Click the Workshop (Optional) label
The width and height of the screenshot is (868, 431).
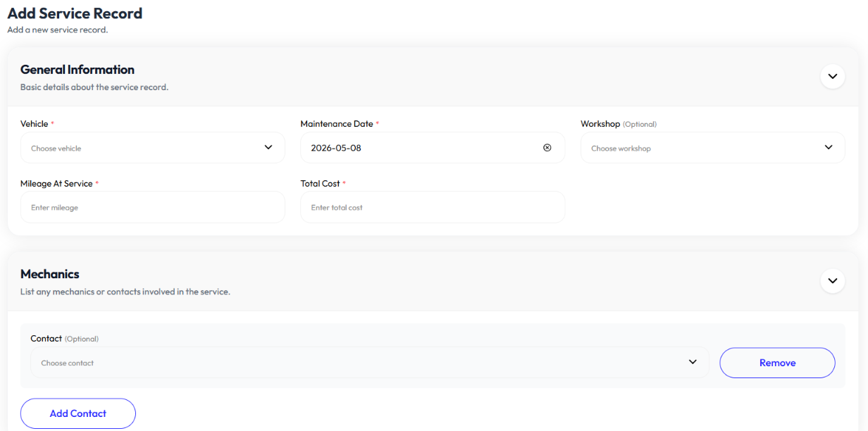coord(619,124)
